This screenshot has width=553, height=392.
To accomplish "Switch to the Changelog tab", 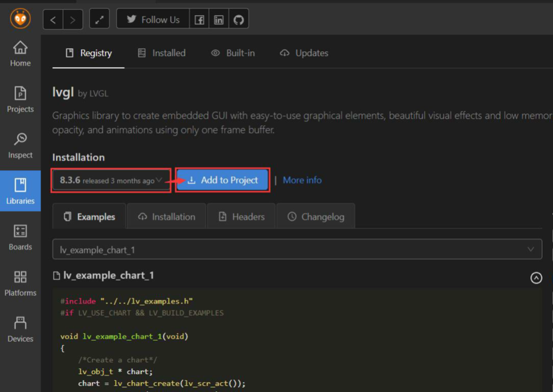I will tap(315, 216).
